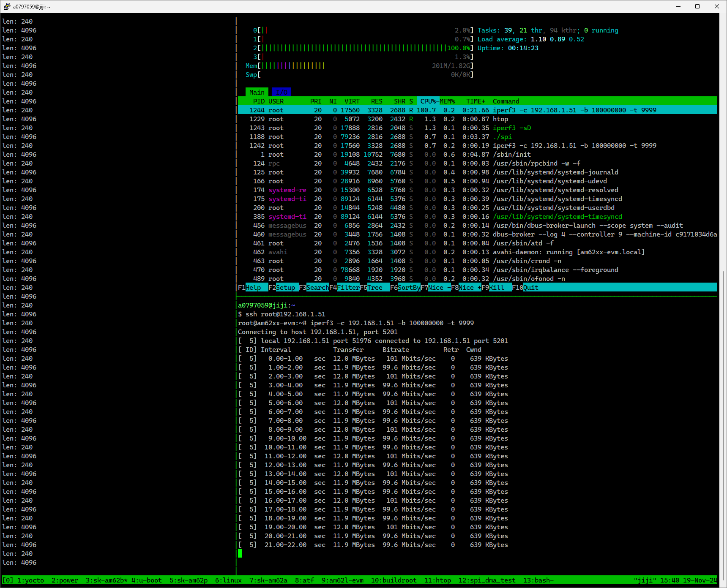
Task: Click the green terminal cursor block
Action: 240,553
